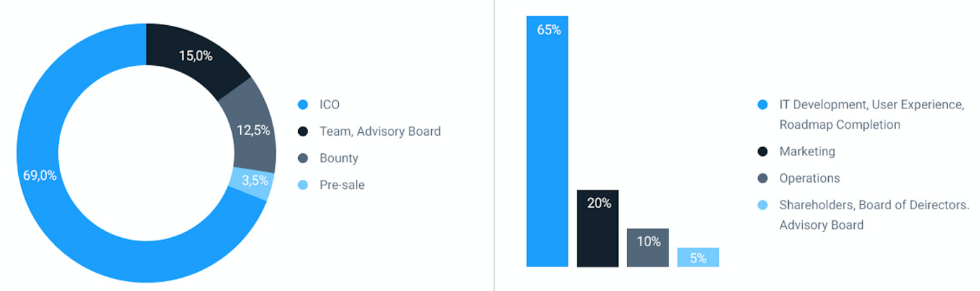Click the 5% light blue bar

[x=698, y=257]
